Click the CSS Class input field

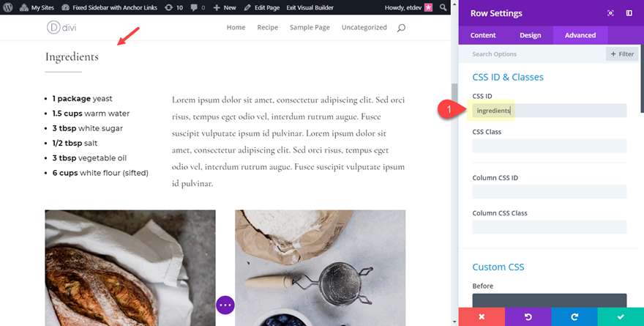(x=550, y=146)
